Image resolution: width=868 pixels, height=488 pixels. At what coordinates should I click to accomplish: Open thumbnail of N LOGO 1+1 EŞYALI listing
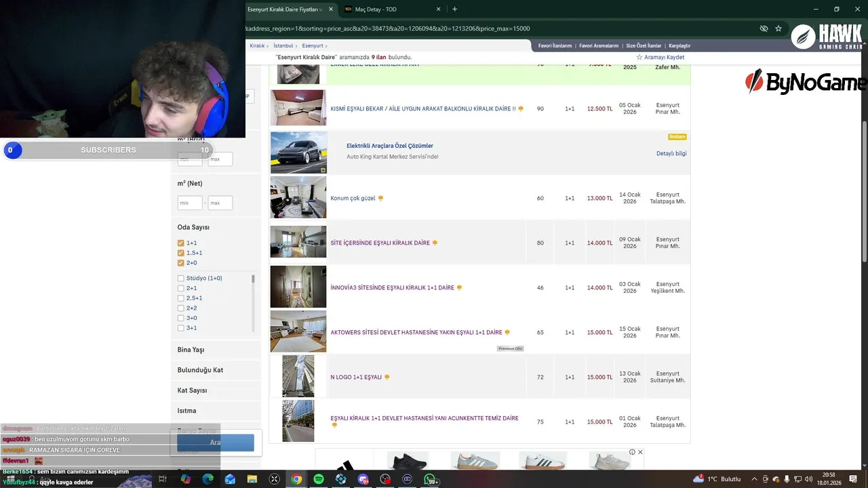click(298, 376)
